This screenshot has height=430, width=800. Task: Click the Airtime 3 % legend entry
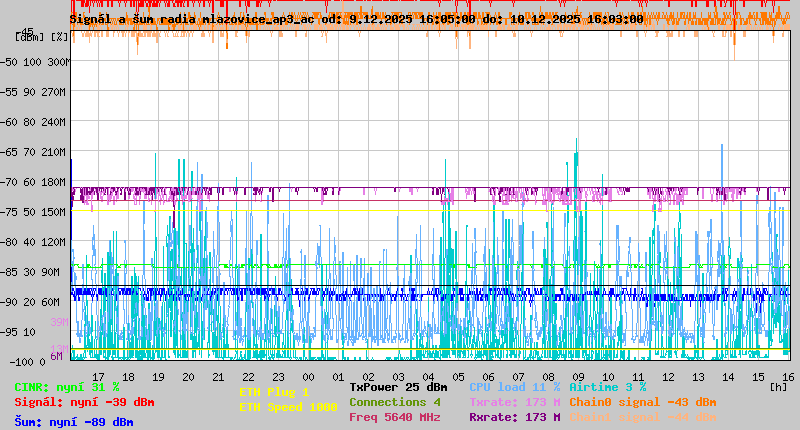click(x=607, y=387)
